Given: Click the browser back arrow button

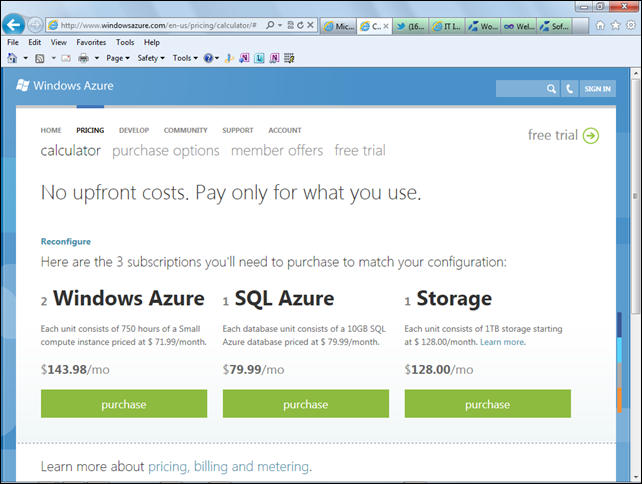Looking at the screenshot, I should click(15, 25).
